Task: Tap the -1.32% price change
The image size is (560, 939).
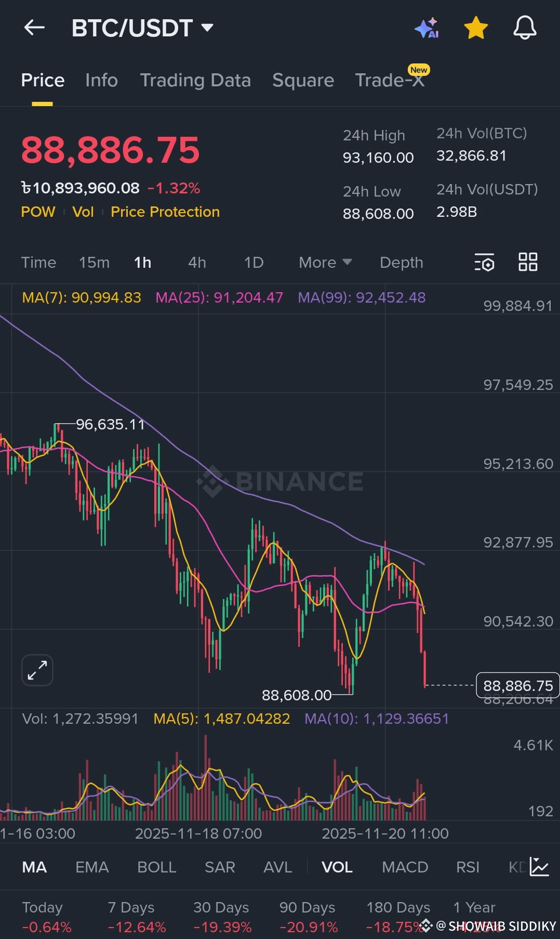Action: tap(174, 188)
